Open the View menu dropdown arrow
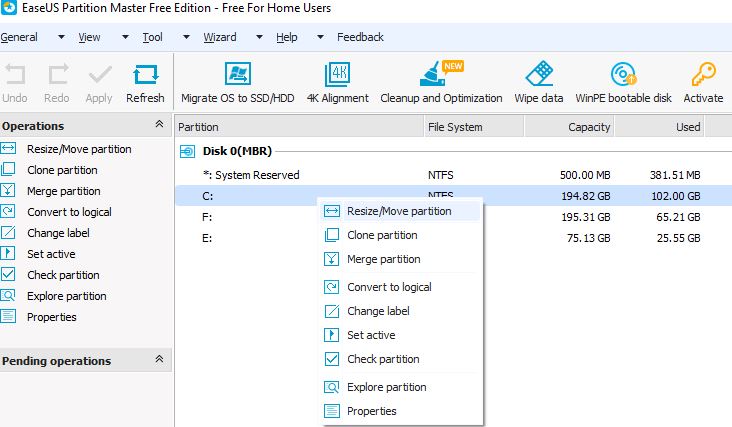The height and width of the screenshot is (427, 732). pyautogui.click(x=125, y=37)
